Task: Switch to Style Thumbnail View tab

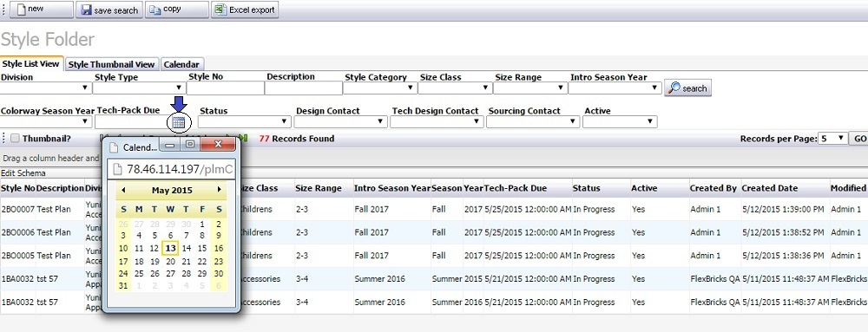Action: [112, 64]
